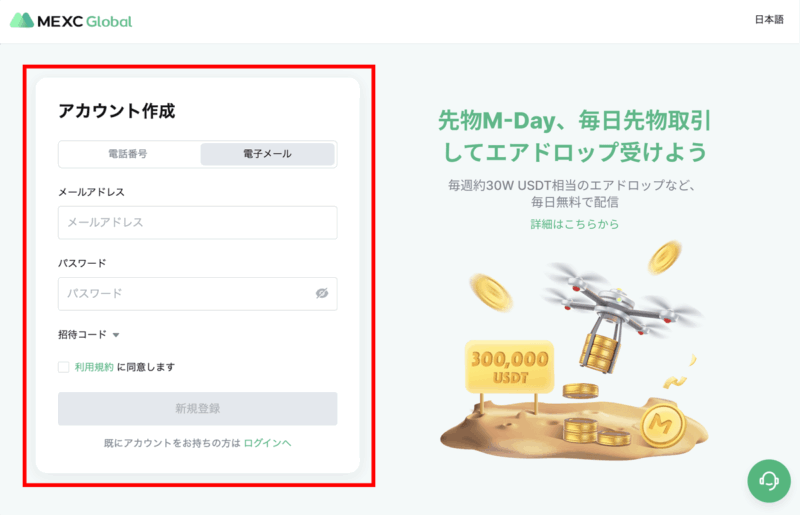This screenshot has height=515, width=800.
Task: Switch to the 電話番号 tab
Action: (x=129, y=154)
